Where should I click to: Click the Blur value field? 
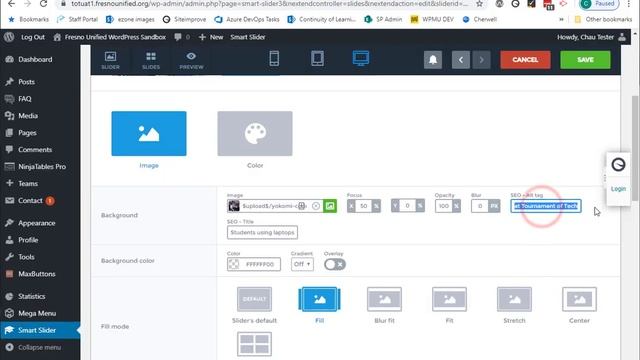(480, 206)
